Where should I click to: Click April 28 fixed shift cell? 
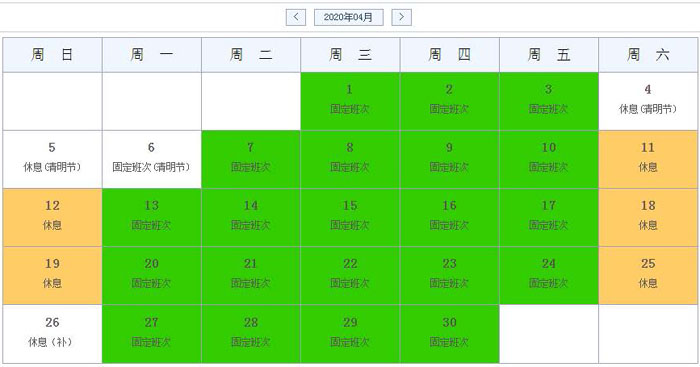[x=251, y=334]
